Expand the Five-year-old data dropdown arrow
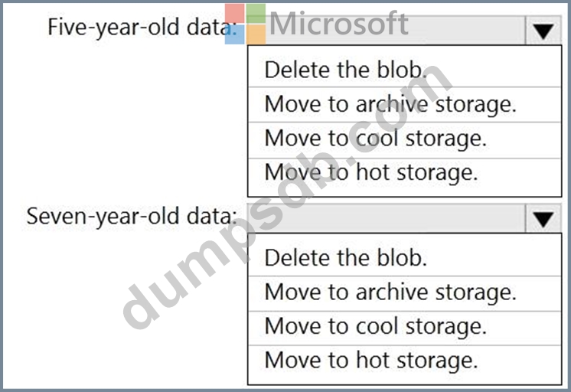Screen dimensions: 571x392 (543, 31)
